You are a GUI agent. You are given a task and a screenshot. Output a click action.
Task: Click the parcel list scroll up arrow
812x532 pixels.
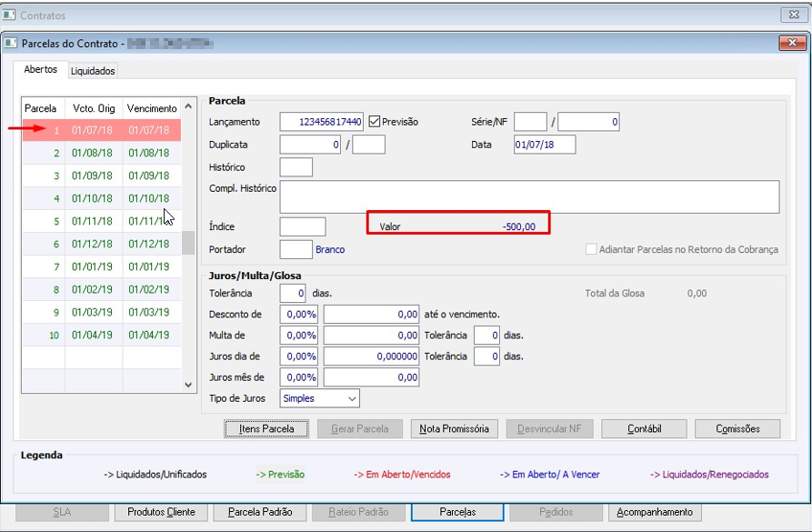click(188, 106)
